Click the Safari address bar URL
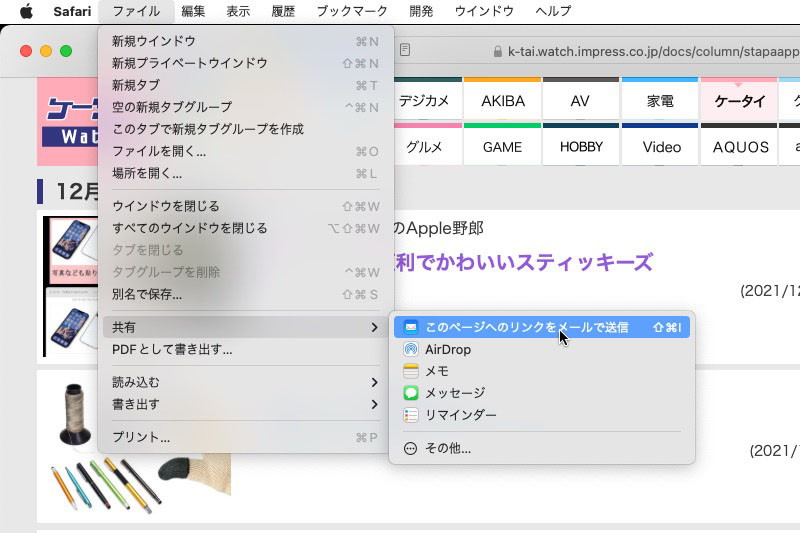Image resolution: width=800 pixels, height=533 pixels. [x=653, y=52]
